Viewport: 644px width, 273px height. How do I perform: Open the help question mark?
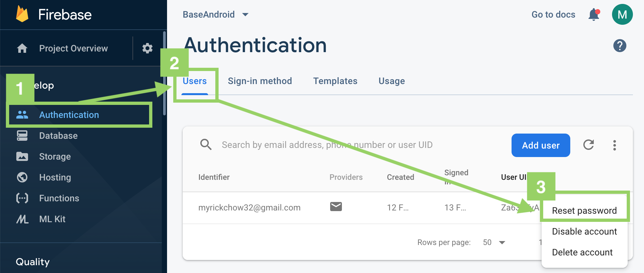coord(620,46)
